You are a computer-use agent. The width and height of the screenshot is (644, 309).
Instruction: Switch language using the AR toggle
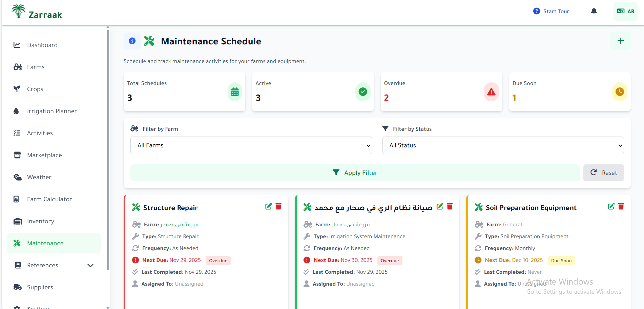625,11
